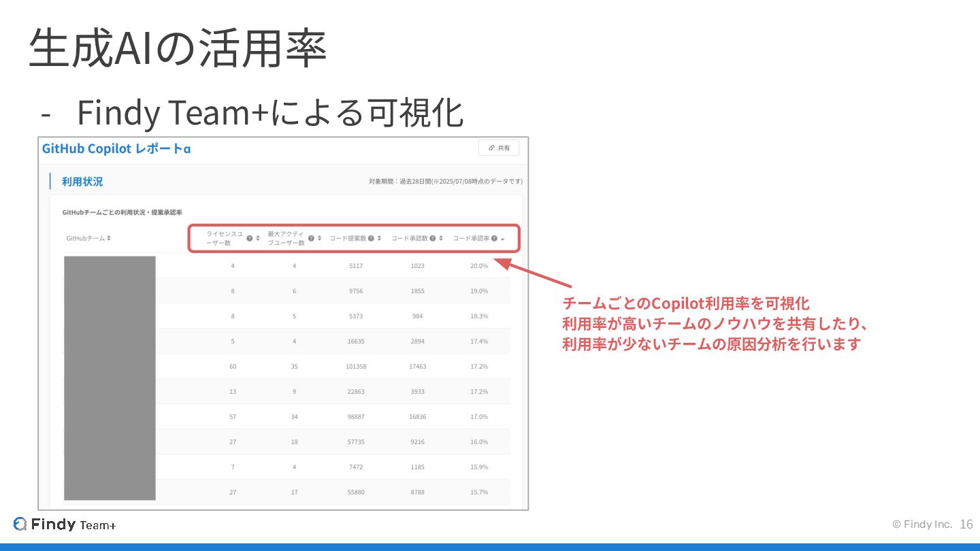Click the 55880 code suggestions cell

coord(356,492)
